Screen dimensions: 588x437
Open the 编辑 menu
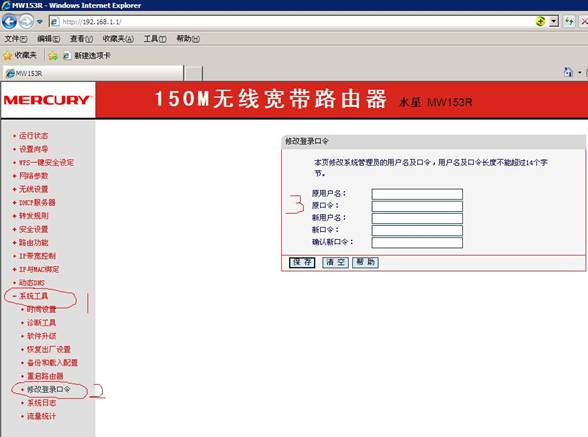tap(48, 39)
